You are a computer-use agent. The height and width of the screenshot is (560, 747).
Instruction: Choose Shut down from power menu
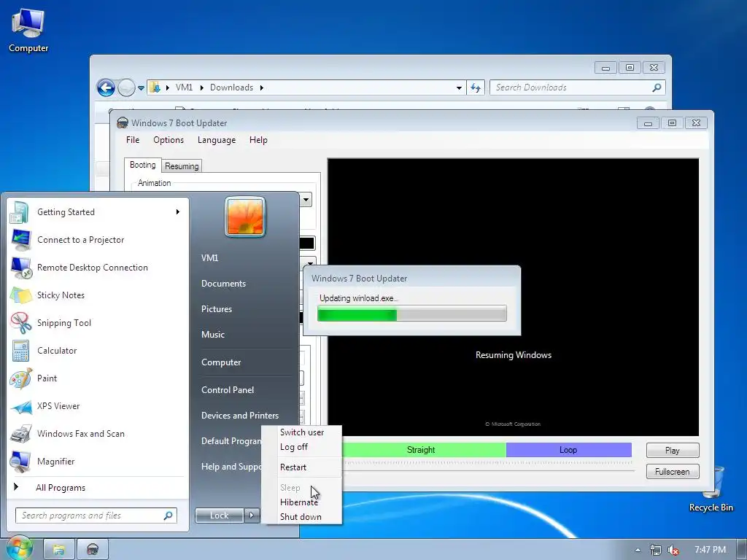pyautogui.click(x=301, y=517)
